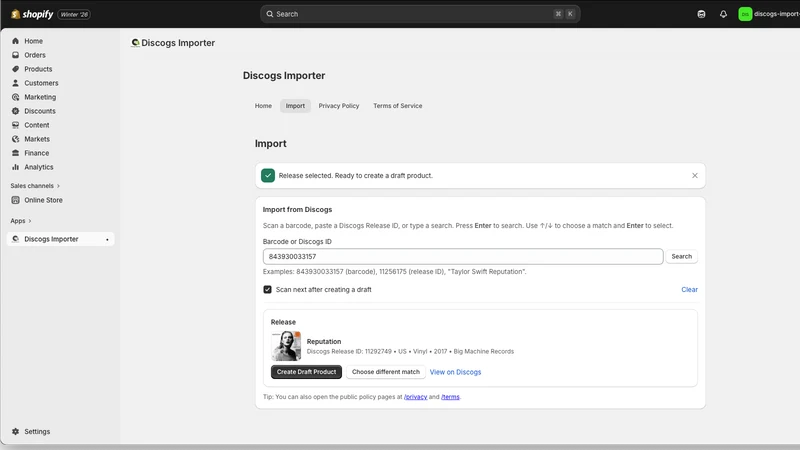The height and width of the screenshot is (450, 800).
Task: Select the Import tab
Action: click(295, 106)
